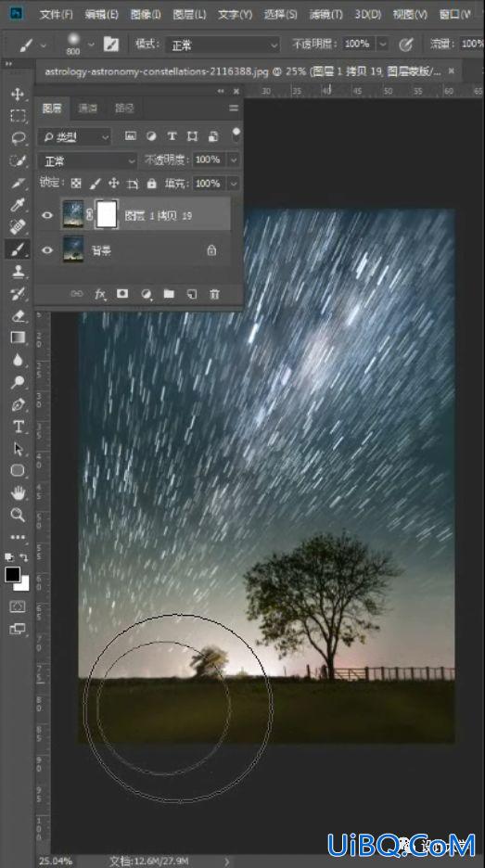Hide the 背景 layer

47,250
